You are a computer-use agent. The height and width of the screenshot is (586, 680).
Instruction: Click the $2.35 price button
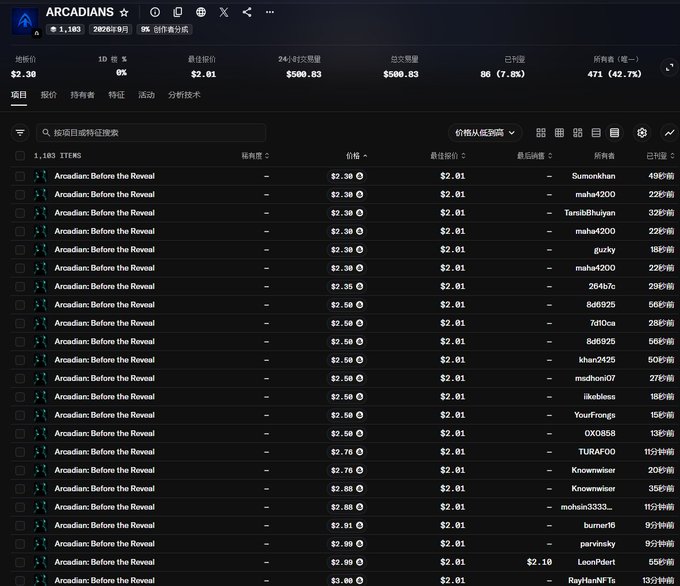[347, 287]
